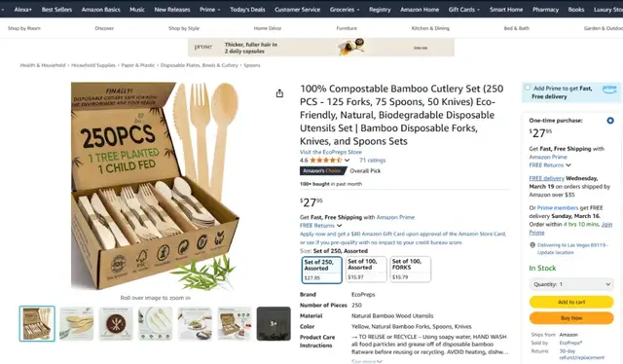Click the Prime logo in delivery banner

pyautogui.click(x=609, y=89)
